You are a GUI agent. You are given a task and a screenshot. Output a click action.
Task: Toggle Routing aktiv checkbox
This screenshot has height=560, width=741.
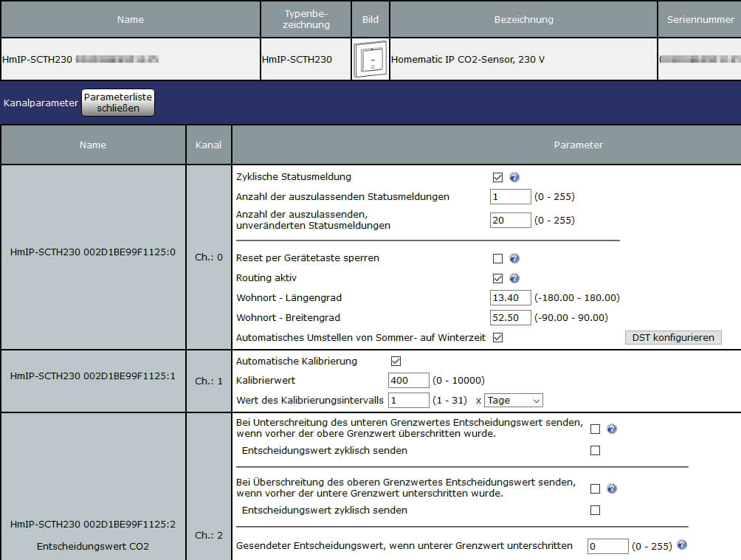(497, 278)
